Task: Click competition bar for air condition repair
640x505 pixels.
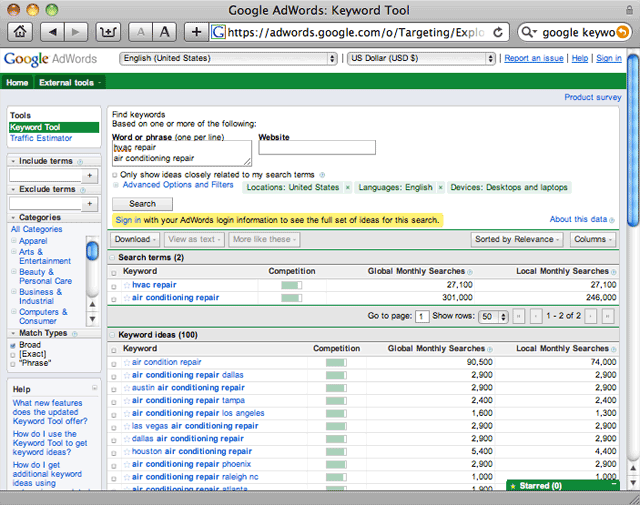Action: click(336, 363)
